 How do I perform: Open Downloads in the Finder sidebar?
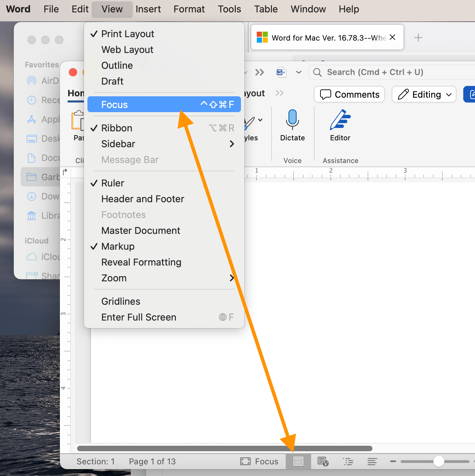pyautogui.click(x=43, y=196)
